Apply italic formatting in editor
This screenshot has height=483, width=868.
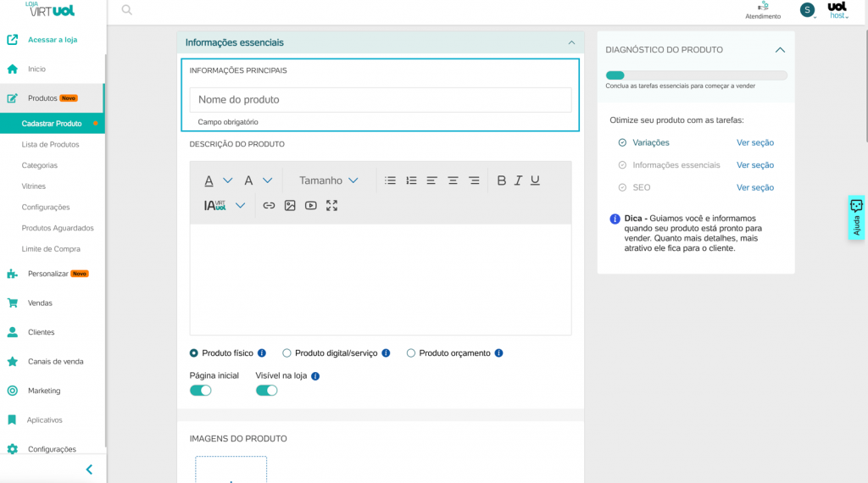[x=518, y=180]
